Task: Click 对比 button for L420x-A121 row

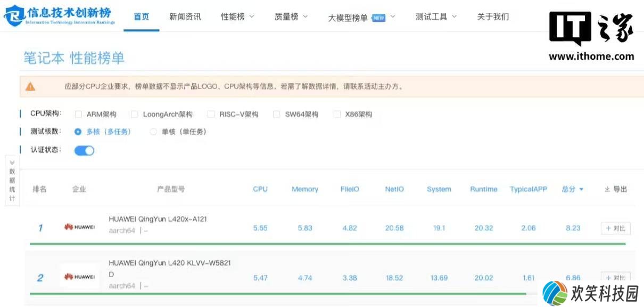Action: point(616,228)
